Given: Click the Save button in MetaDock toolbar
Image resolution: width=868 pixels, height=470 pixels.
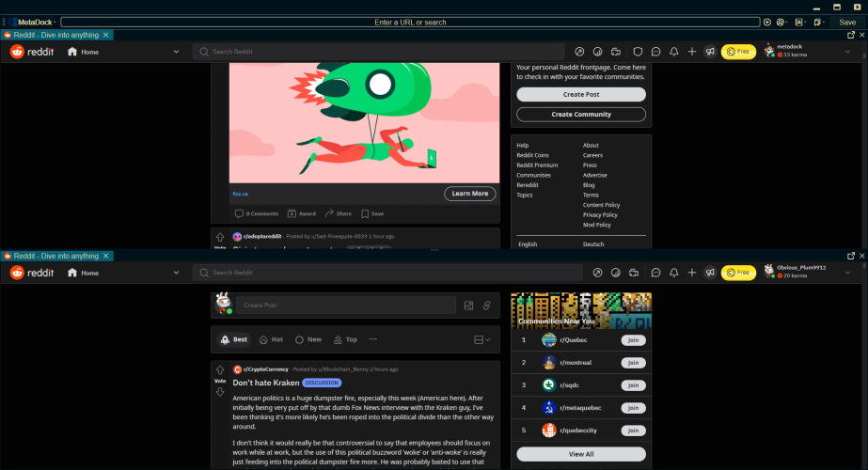Looking at the screenshot, I should [847, 23].
